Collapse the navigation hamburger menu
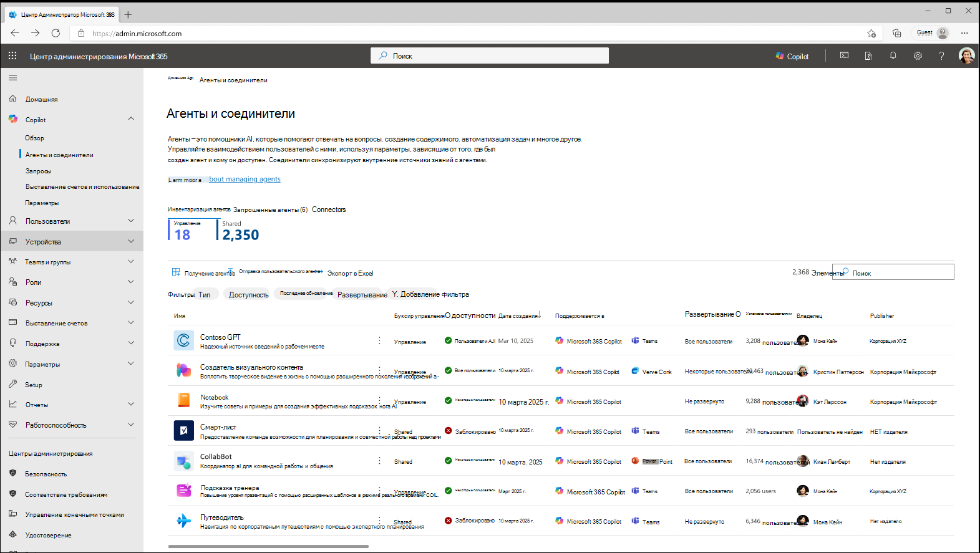The image size is (980, 553). click(12, 78)
